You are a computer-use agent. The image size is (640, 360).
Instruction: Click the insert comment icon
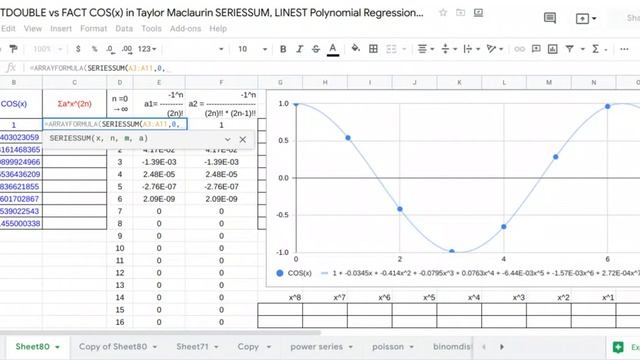[x=536, y=49]
